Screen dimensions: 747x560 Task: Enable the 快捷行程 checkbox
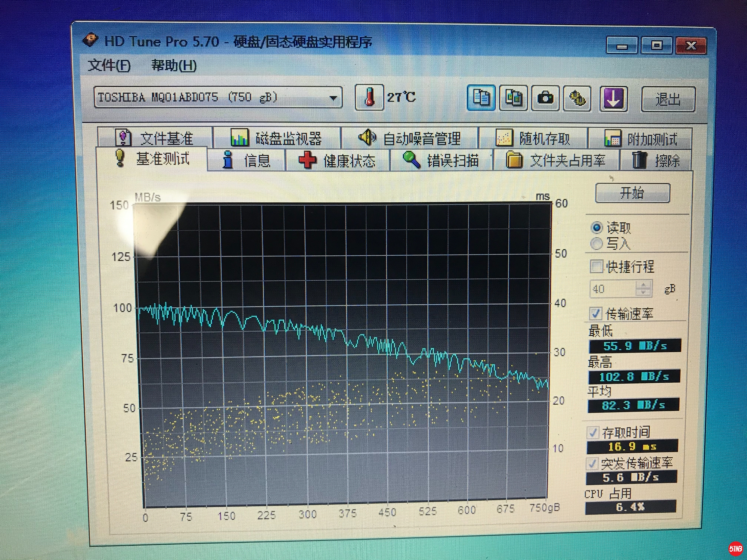[596, 267]
